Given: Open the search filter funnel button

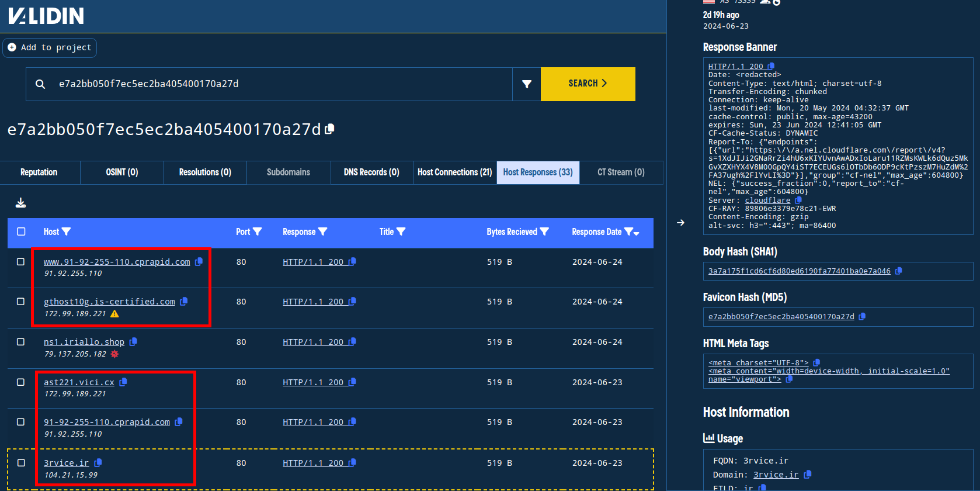Looking at the screenshot, I should (527, 84).
